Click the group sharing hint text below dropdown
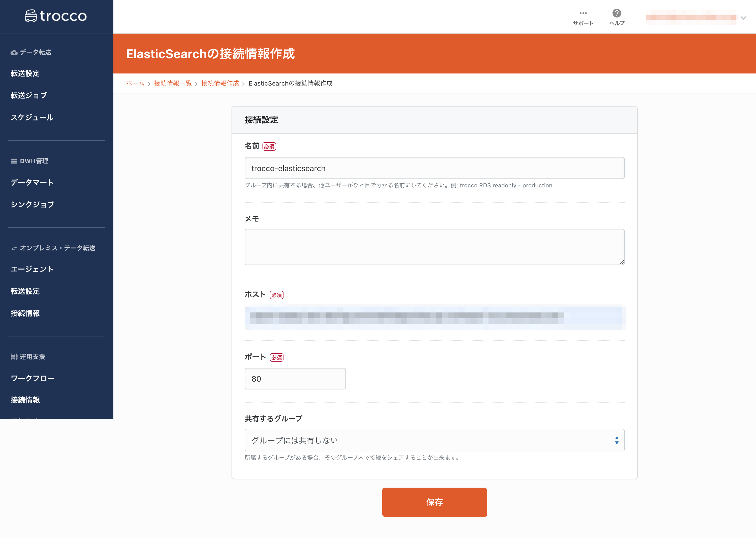Image resolution: width=756 pixels, height=538 pixels. [353, 458]
